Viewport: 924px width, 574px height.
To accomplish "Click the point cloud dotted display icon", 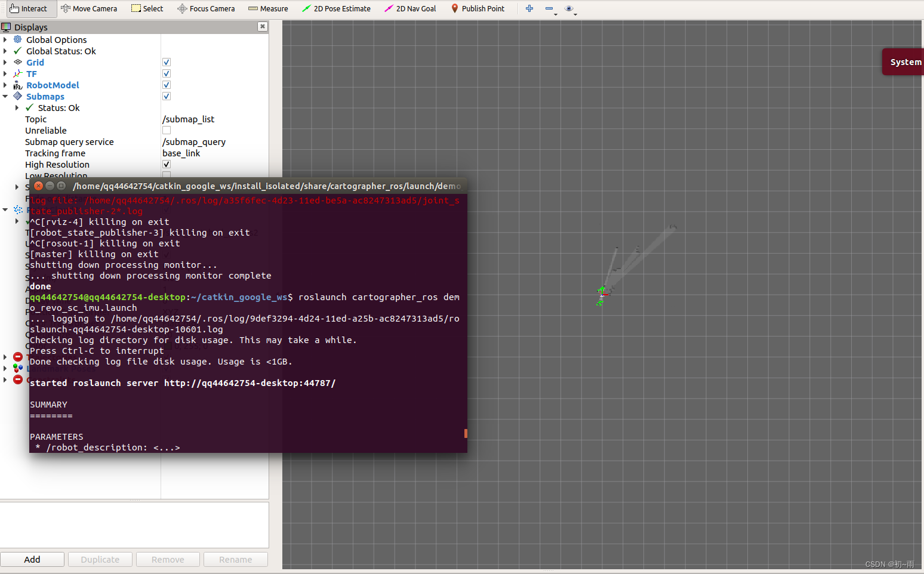I will point(18,210).
